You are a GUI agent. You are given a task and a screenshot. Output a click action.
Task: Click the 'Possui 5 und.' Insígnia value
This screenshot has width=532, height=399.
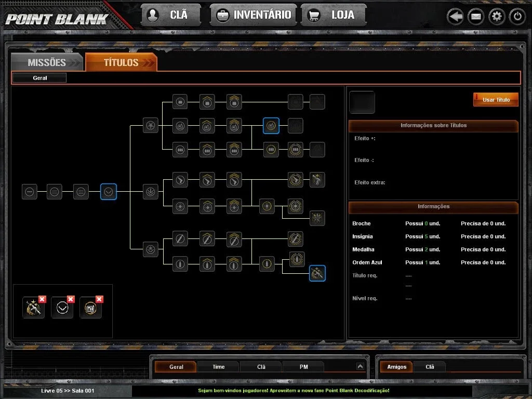point(422,236)
